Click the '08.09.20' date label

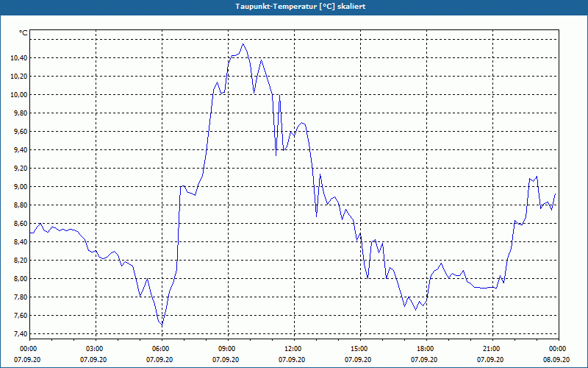556,359
